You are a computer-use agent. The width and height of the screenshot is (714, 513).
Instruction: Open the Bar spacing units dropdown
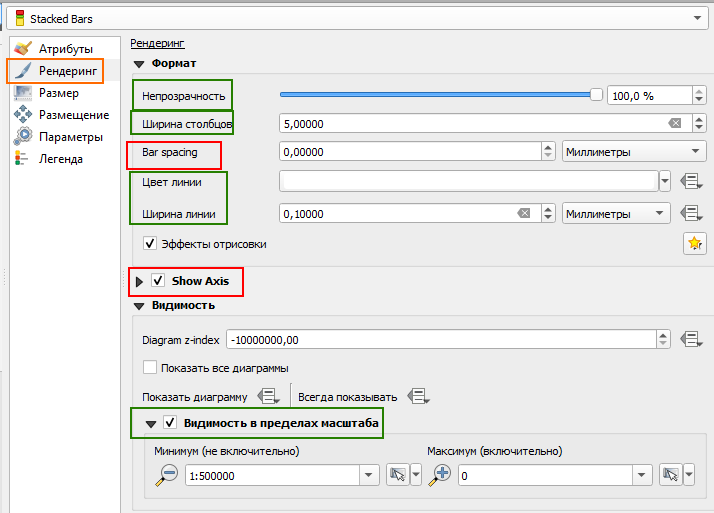632,152
